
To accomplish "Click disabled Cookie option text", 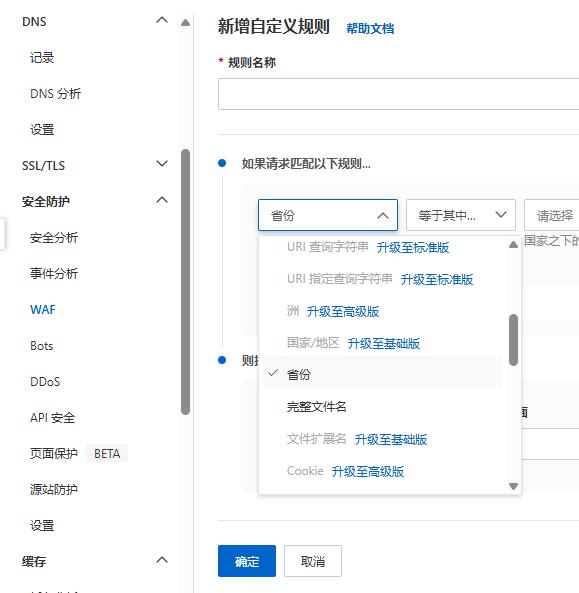I will click(305, 471).
